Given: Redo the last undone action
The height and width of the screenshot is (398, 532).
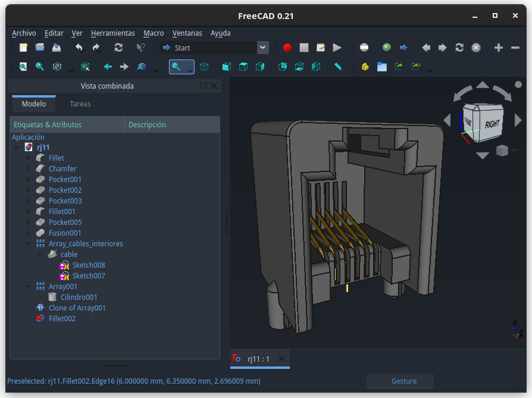Looking at the screenshot, I should (96, 48).
